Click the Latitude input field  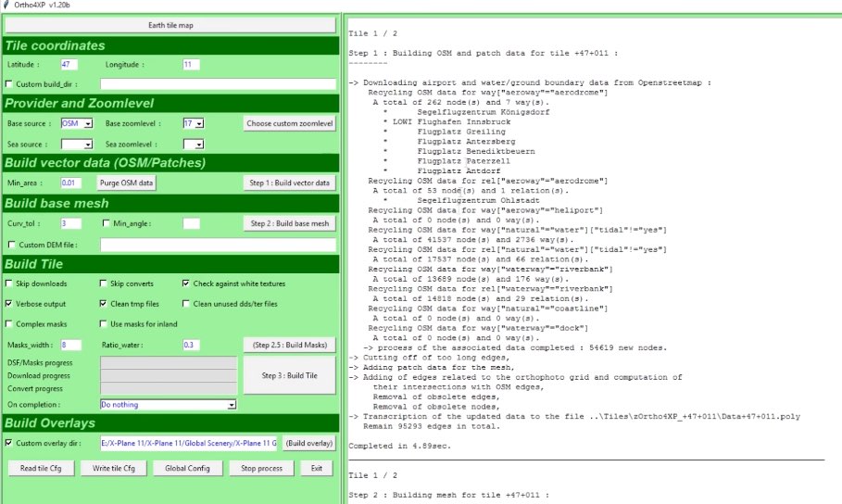pos(69,65)
